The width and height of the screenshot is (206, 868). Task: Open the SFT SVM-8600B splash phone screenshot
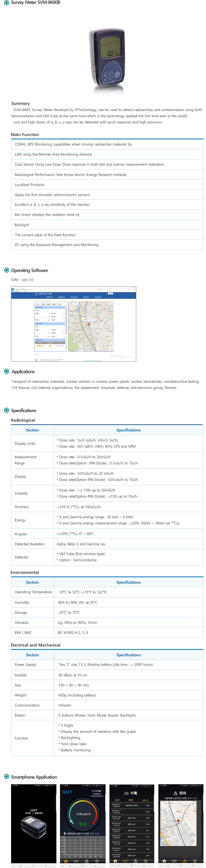34,825
